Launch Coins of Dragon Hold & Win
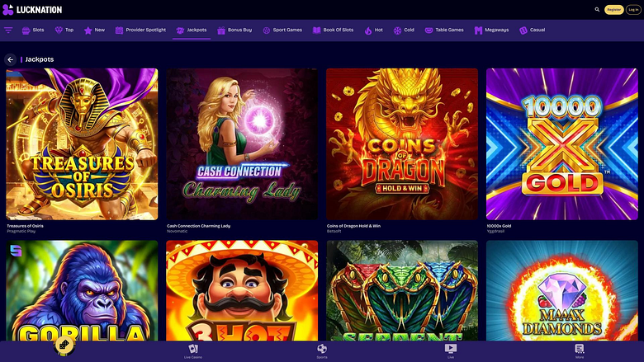This screenshot has width=644, height=362. 402,144
